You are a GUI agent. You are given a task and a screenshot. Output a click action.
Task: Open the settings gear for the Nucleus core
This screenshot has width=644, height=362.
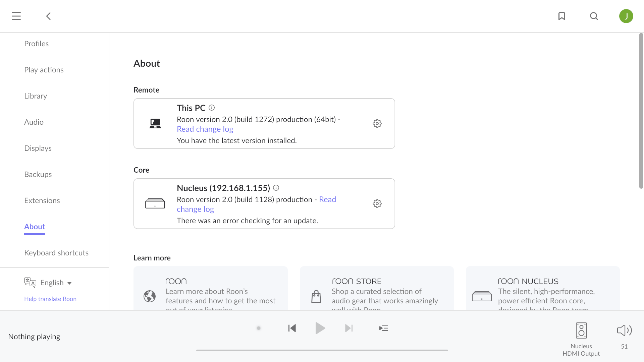pos(377,203)
